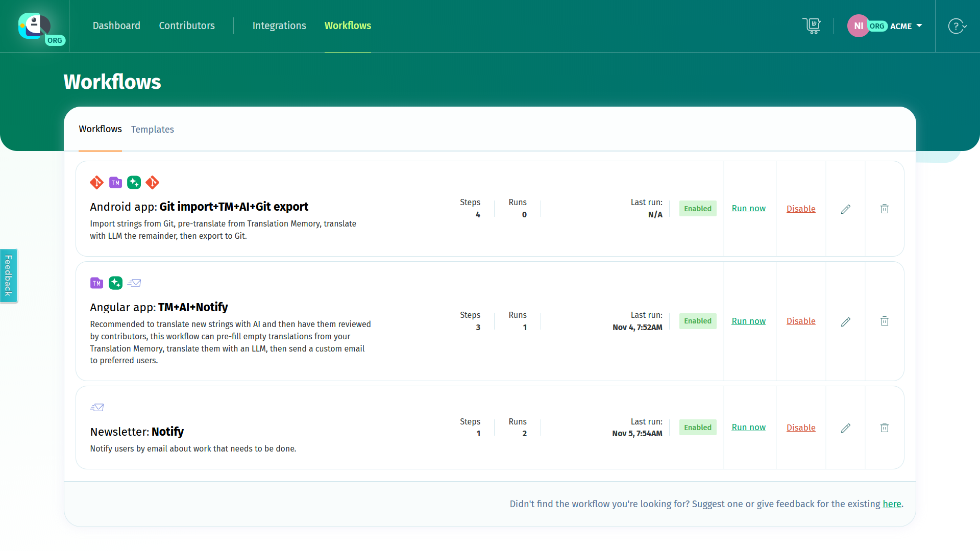Switch to the Templates tab
The image size is (980, 551).
pyautogui.click(x=152, y=130)
